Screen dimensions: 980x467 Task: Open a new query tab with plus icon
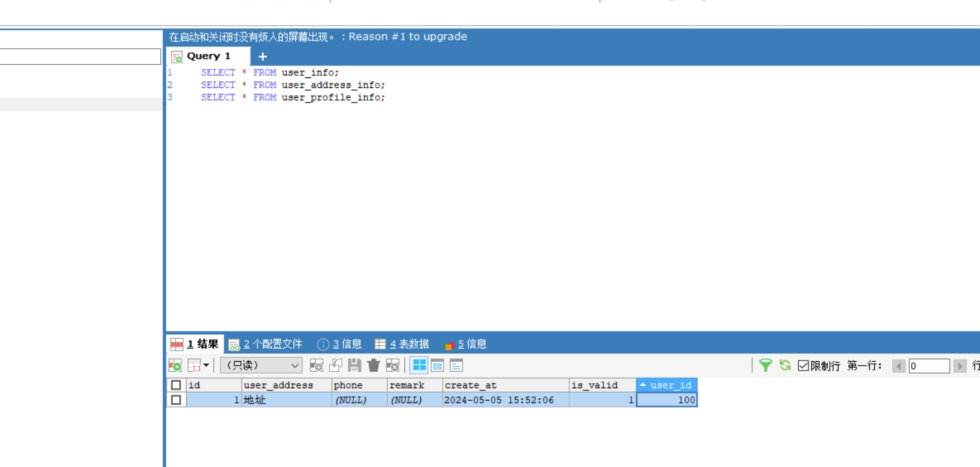coord(263,56)
